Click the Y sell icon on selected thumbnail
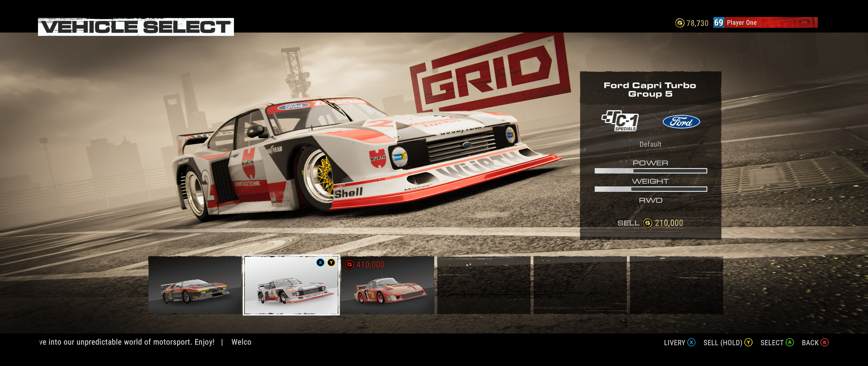Viewport: 868px width, 366px height. pos(331,263)
